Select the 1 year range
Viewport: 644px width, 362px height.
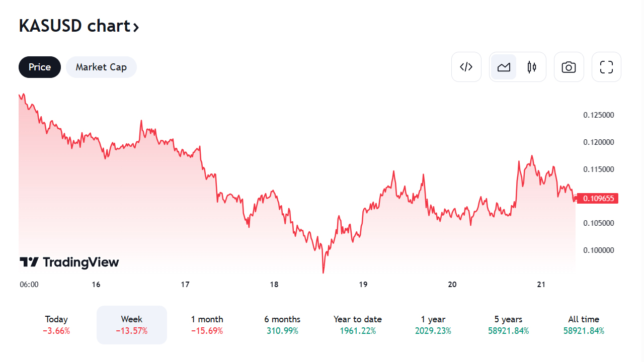433,325
